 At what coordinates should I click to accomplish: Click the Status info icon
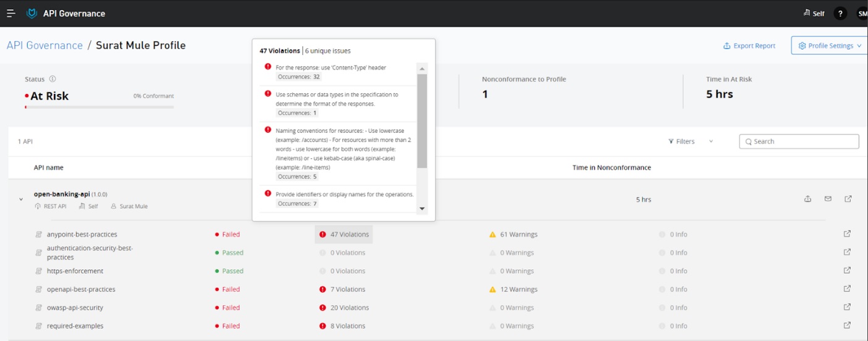pyautogui.click(x=53, y=79)
